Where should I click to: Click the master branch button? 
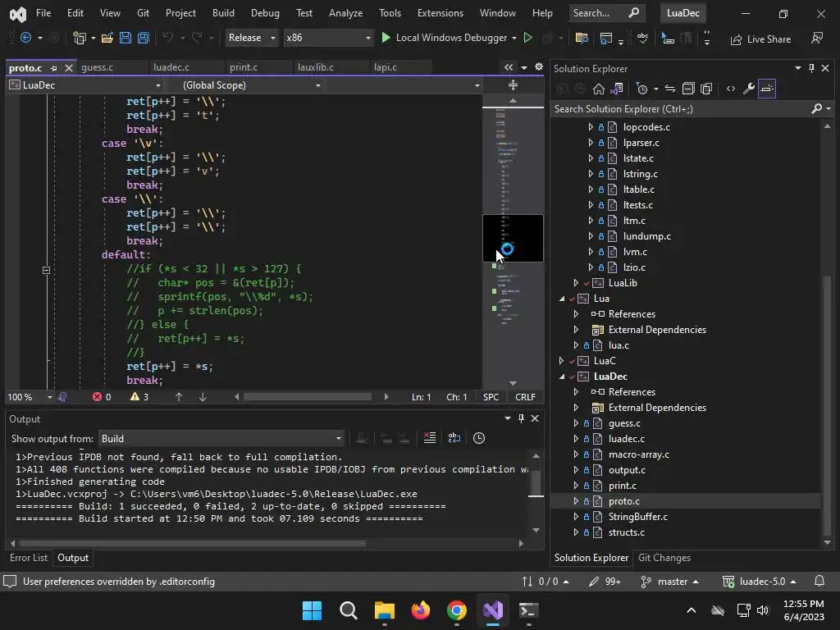669,582
